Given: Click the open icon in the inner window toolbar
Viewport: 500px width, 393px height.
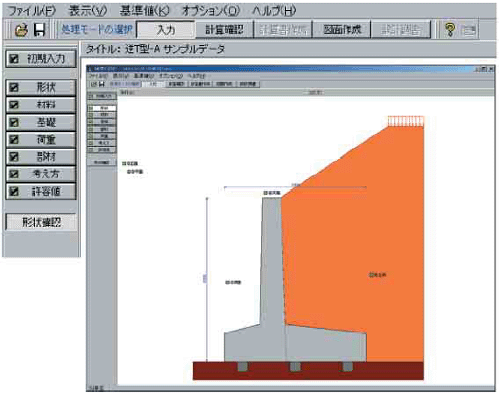Looking at the screenshot, I should click(94, 84).
